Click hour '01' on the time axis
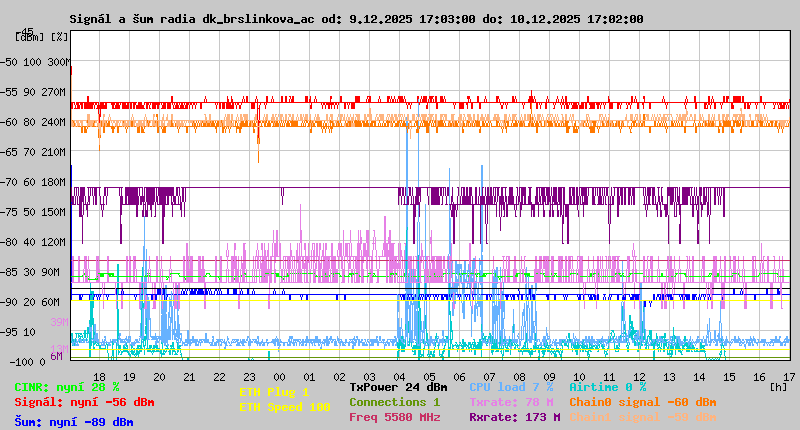800x430 pixels. coord(309,377)
